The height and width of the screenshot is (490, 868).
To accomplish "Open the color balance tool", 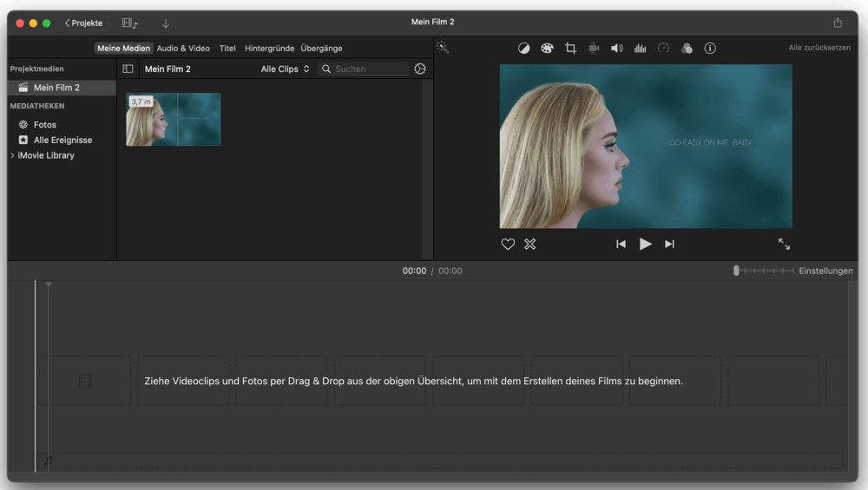I will (x=524, y=49).
